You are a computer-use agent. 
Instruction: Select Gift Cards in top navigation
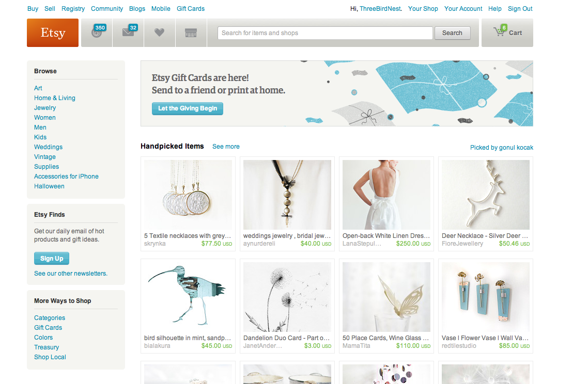[x=191, y=9]
